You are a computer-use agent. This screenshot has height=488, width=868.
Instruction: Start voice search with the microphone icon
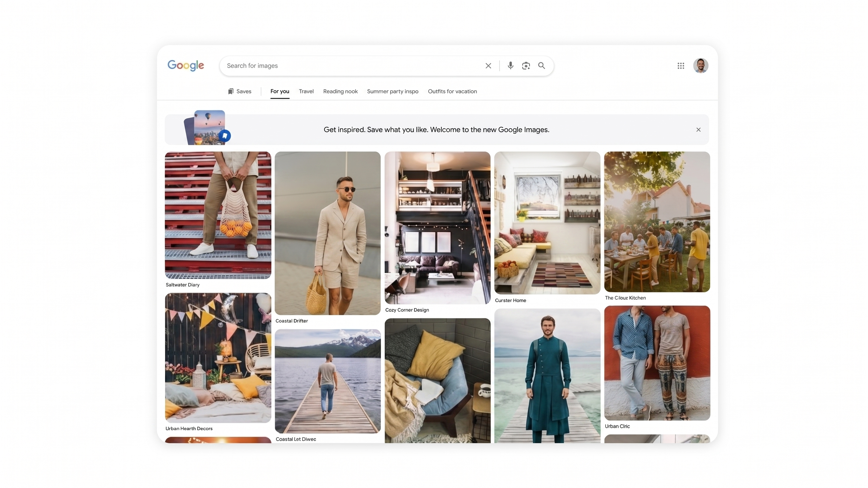[x=511, y=66]
